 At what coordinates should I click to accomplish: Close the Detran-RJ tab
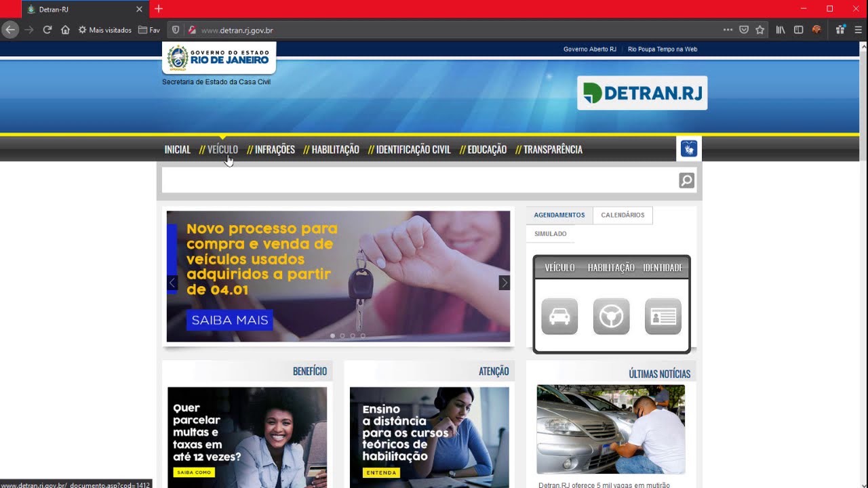139,9
